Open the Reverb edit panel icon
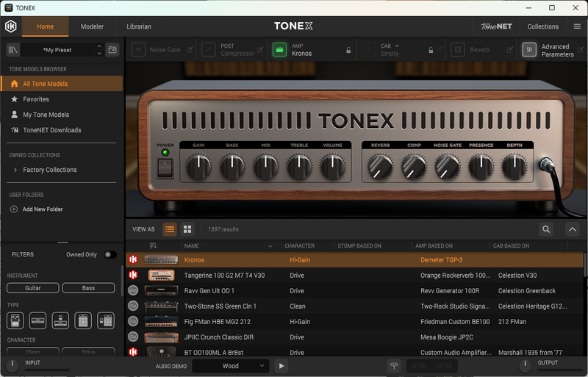The height and width of the screenshot is (377, 588). click(x=510, y=49)
